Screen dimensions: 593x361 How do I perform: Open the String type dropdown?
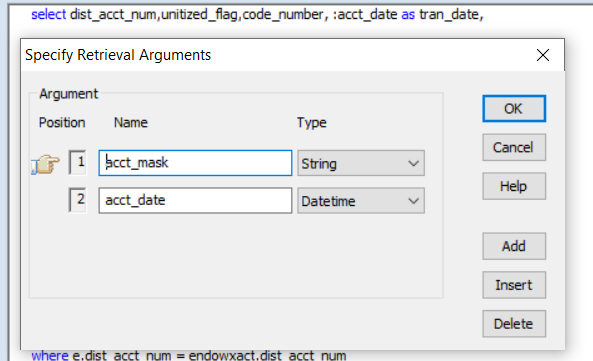point(361,163)
